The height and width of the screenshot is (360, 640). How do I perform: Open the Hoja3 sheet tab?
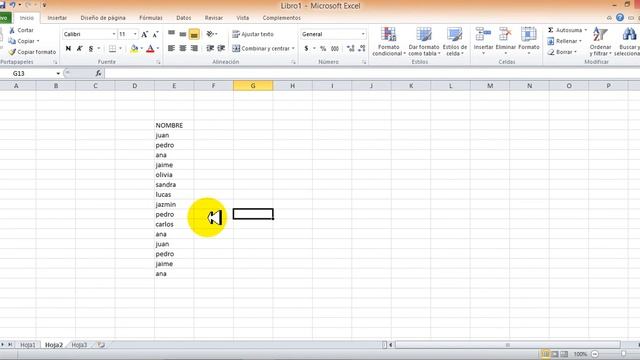point(79,345)
